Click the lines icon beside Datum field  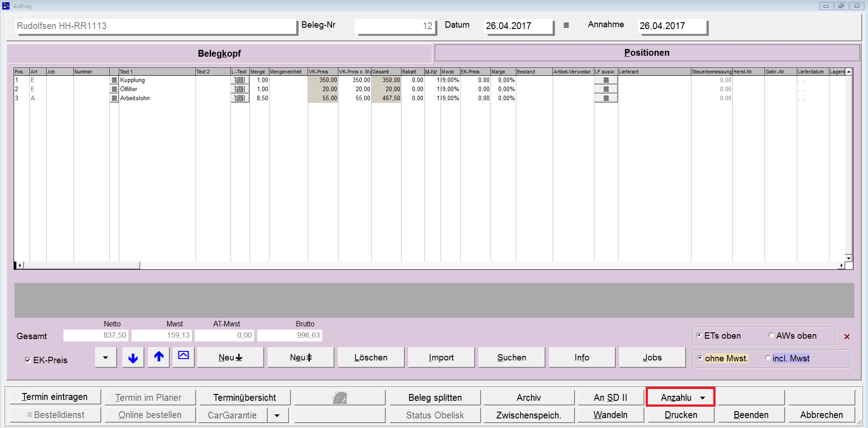566,25
